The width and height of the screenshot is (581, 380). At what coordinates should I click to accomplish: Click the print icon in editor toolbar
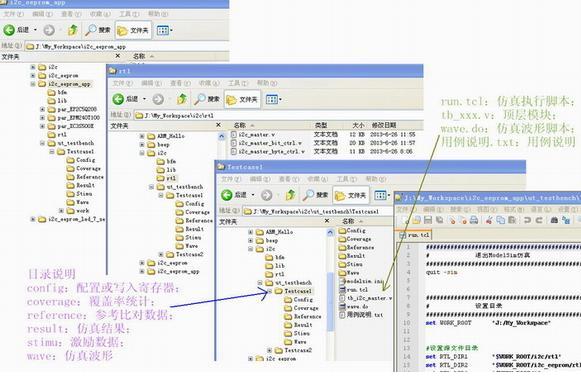point(474,220)
